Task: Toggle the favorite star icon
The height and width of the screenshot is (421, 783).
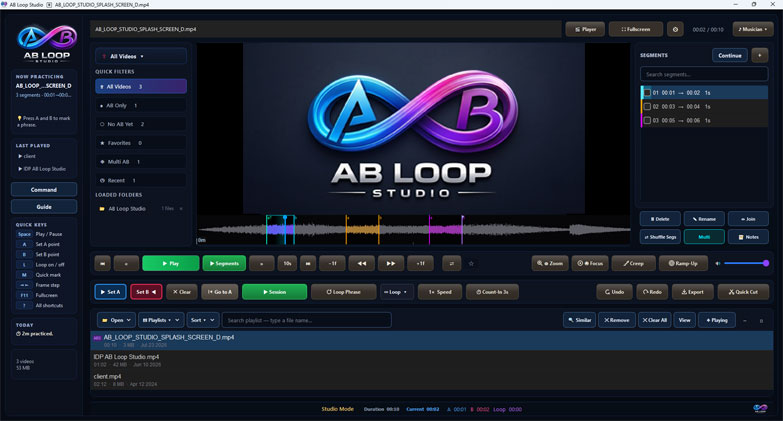Action: coord(471,263)
